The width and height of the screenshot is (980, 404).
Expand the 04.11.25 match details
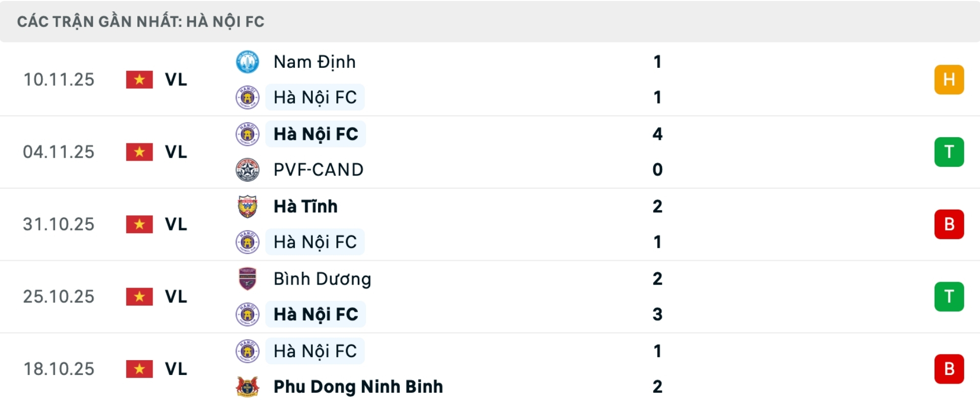point(510,152)
